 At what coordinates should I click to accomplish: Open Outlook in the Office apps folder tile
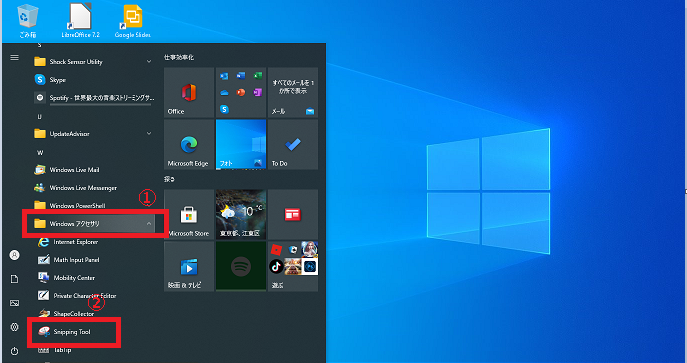coord(224,76)
